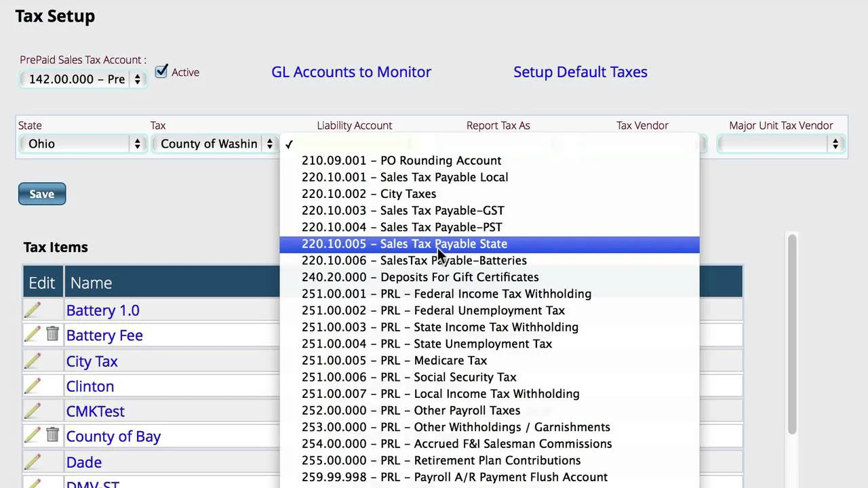This screenshot has height=488, width=868.
Task: Click the Save button
Action: pos(42,194)
